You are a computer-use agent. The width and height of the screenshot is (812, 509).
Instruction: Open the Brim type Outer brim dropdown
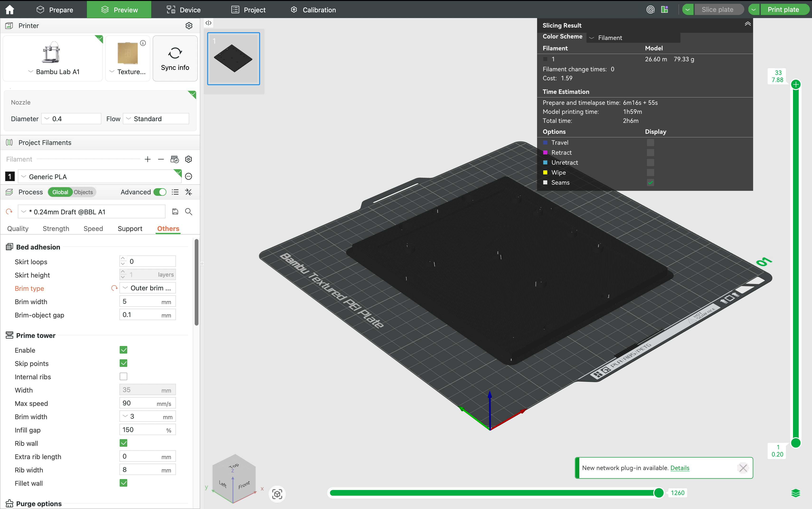pyautogui.click(x=148, y=288)
